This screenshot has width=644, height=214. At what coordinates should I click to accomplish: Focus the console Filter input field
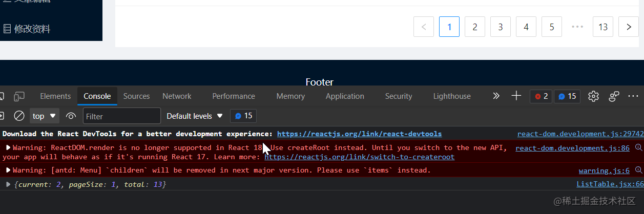(122, 116)
